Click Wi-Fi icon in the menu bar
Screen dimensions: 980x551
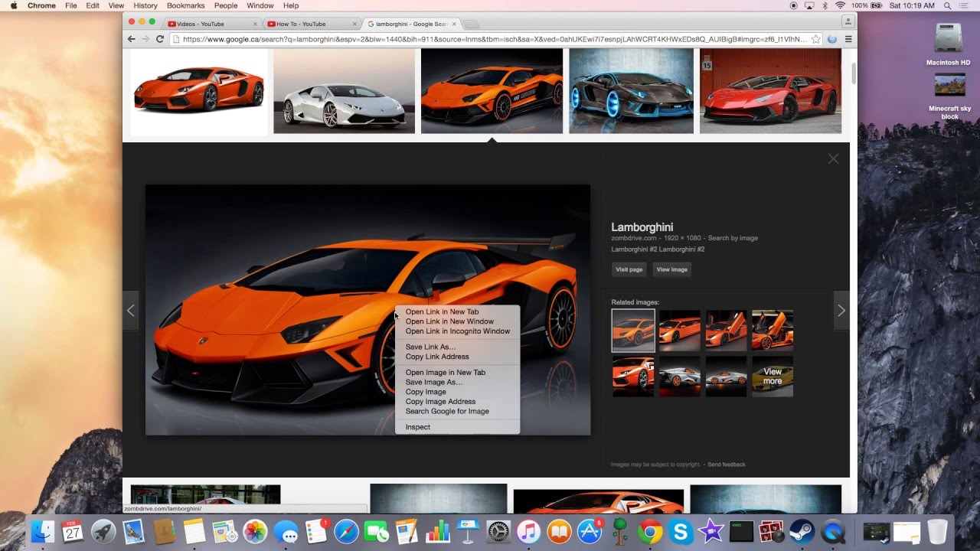point(840,5)
